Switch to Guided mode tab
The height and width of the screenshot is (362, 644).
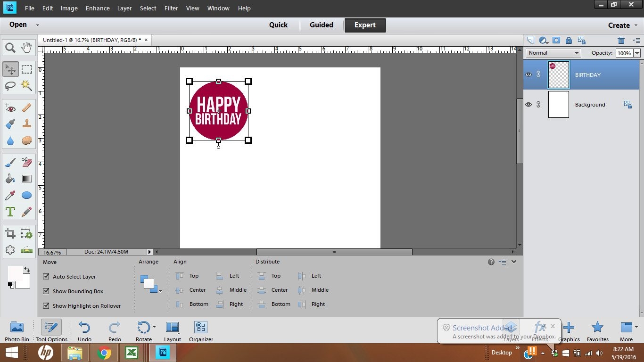pyautogui.click(x=321, y=25)
